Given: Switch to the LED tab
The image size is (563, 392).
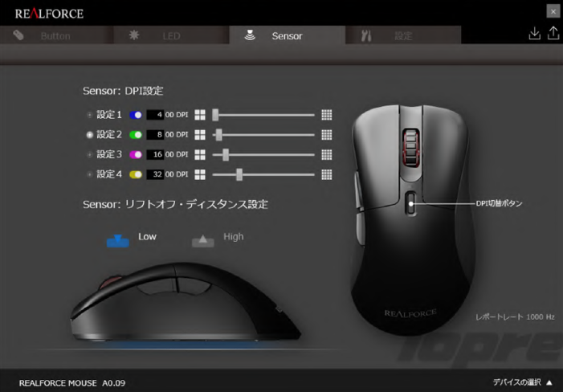Looking at the screenshot, I should [x=171, y=35].
